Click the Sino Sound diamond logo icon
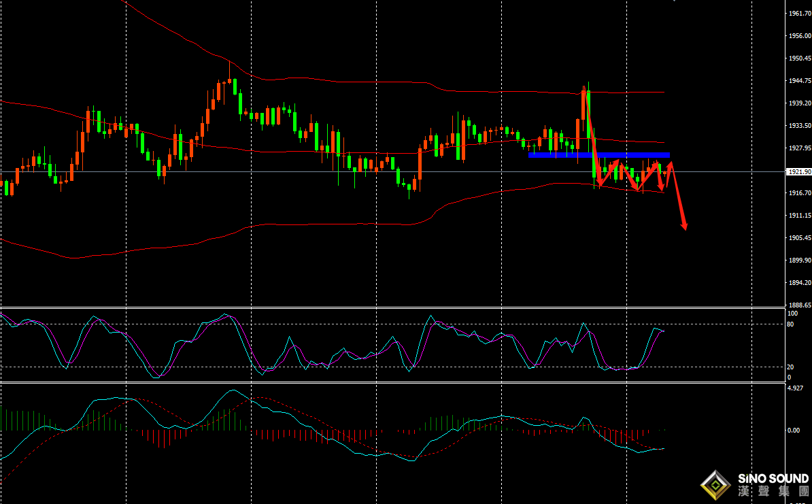 tap(716, 486)
